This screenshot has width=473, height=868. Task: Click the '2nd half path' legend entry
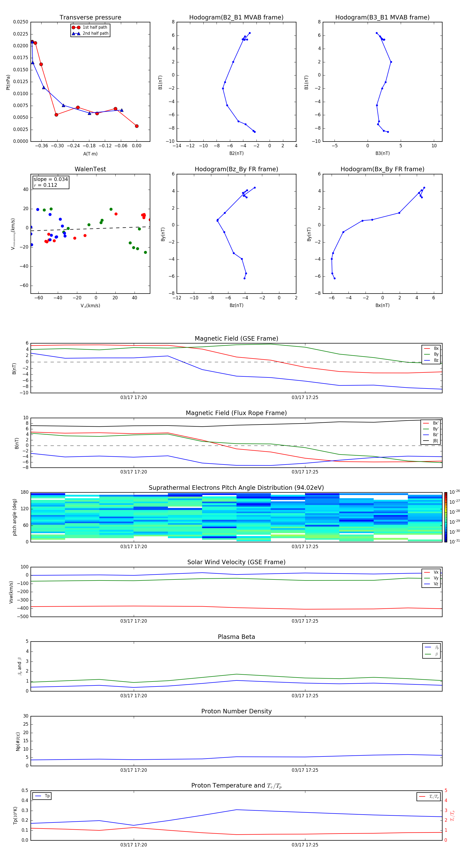pyautogui.click(x=90, y=33)
